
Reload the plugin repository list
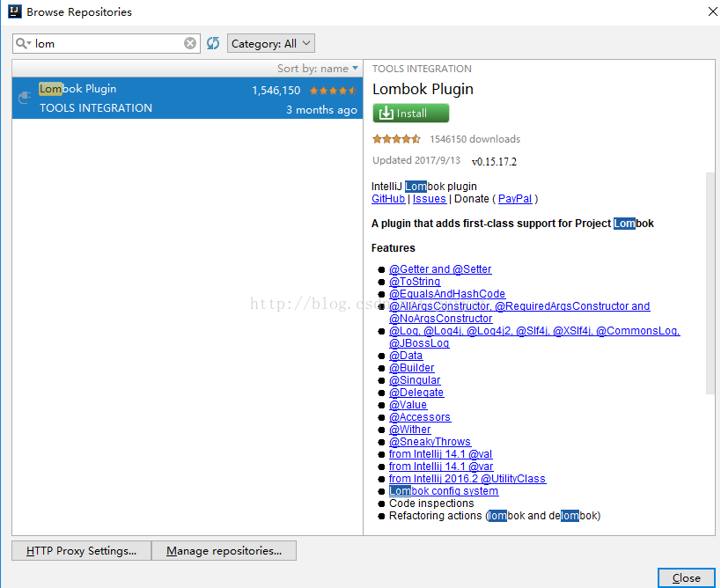point(213,43)
